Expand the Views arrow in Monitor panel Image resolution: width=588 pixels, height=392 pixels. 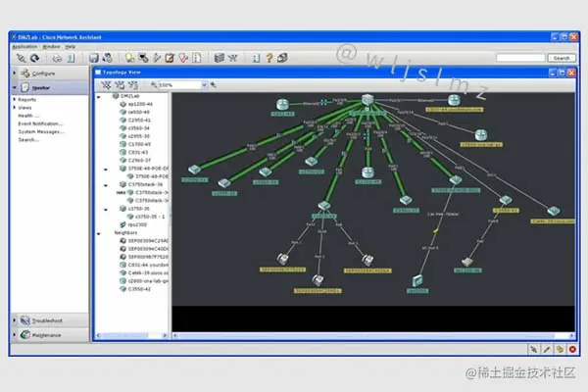15,107
